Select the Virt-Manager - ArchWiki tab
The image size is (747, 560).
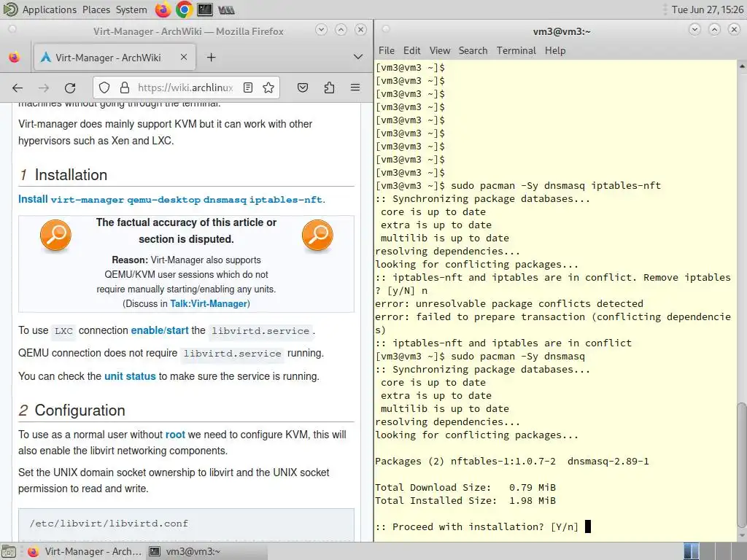[115, 58]
